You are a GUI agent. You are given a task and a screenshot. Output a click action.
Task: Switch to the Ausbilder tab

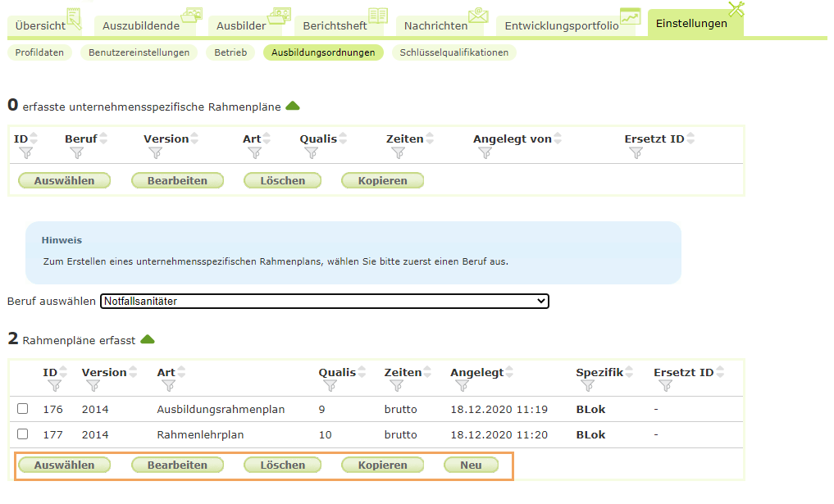coord(239,25)
